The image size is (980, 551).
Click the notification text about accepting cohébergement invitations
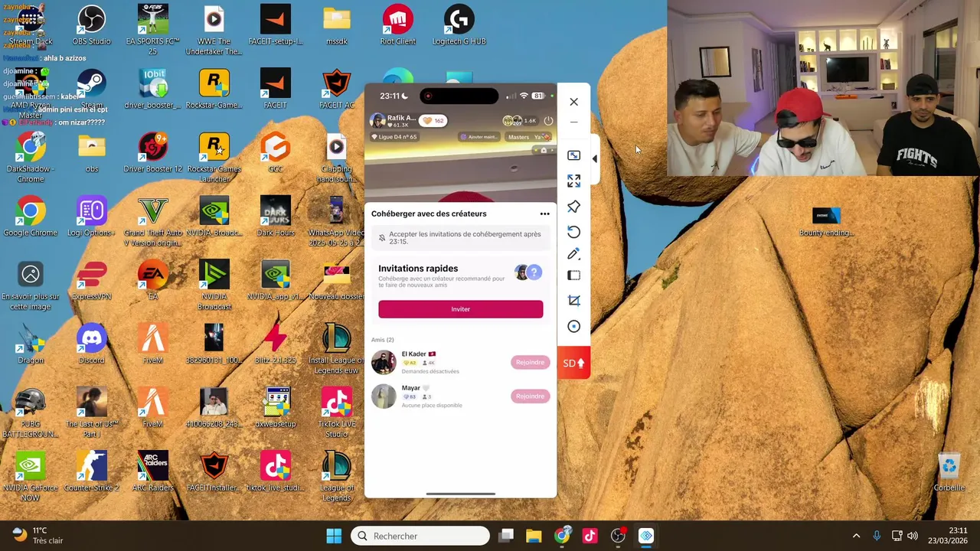click(465, 237)
